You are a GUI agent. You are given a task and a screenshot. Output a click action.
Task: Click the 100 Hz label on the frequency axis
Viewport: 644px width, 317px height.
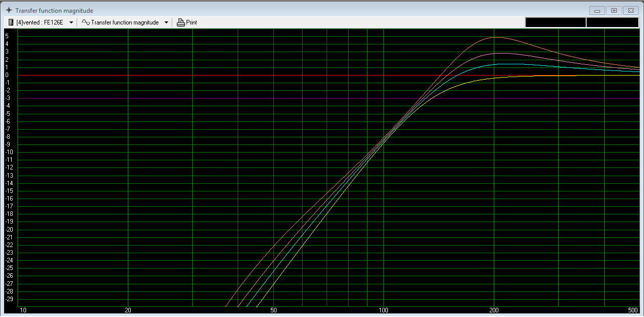coord(383,310)
